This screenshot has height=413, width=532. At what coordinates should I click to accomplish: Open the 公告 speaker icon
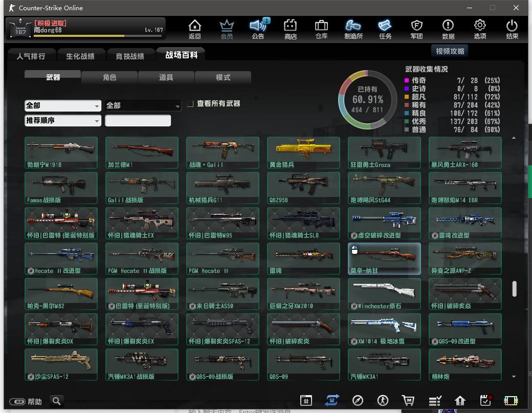(258, 29)
